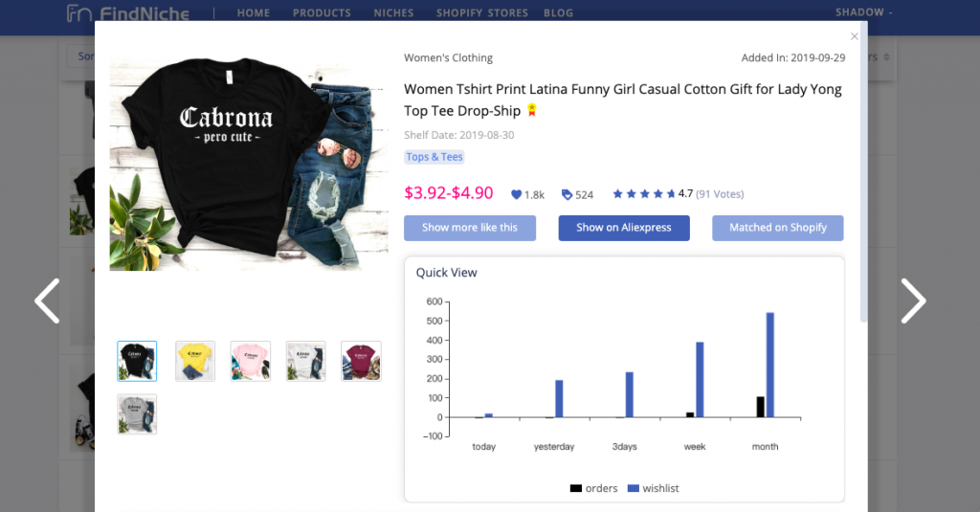
Task: Open SHOPIFY STORES page
Action: pyautogui.click(x=481, y=13)
